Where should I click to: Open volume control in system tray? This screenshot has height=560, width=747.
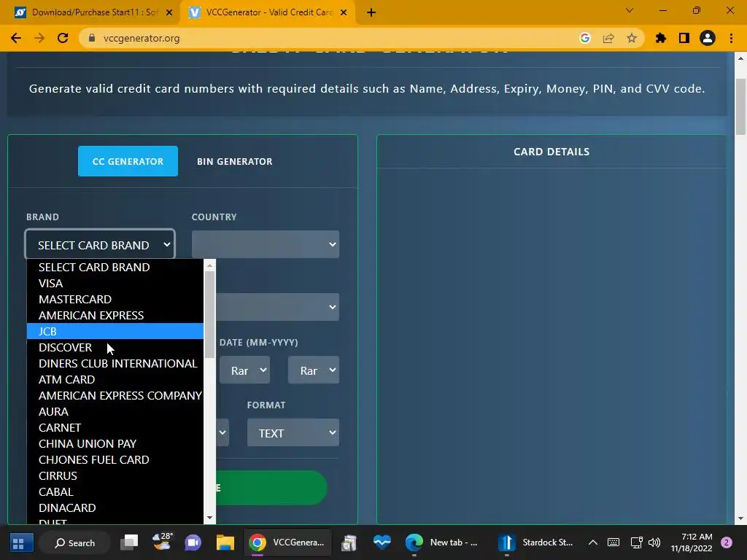point(654,542)
